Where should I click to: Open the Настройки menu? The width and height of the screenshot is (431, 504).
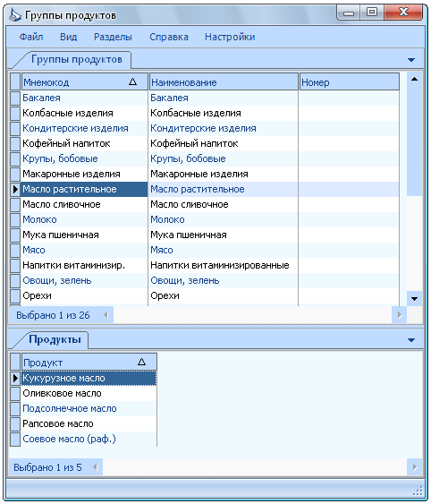tap(230, 37)
